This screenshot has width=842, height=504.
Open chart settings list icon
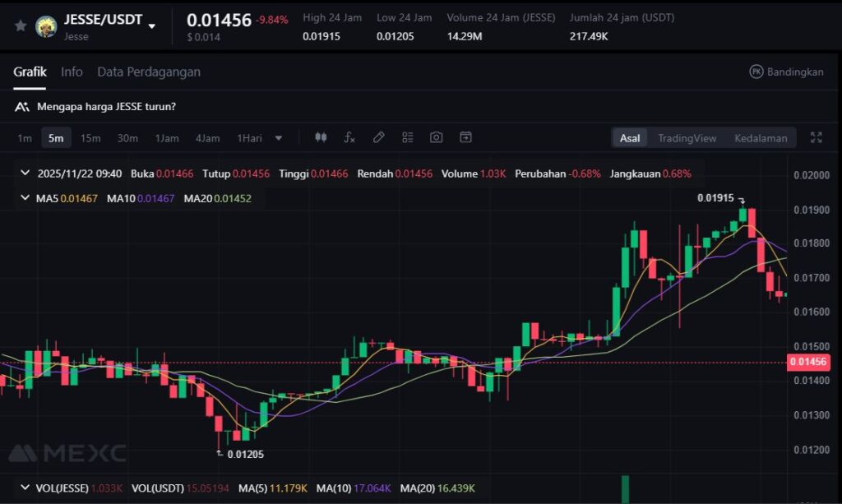point(408,137)
